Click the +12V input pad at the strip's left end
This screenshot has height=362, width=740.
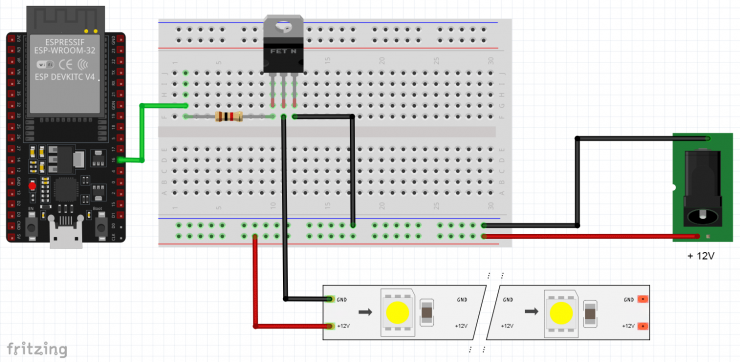click(x=330, y=326)
